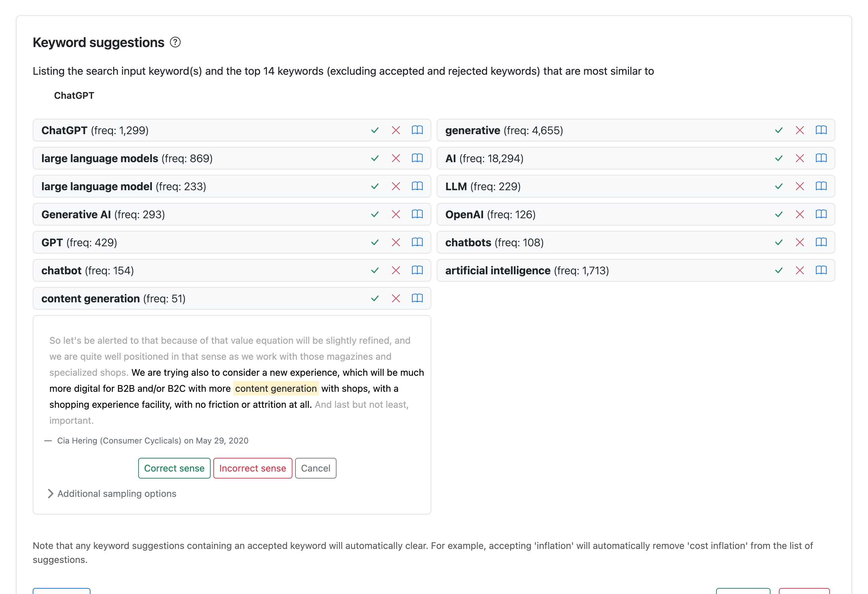Accept the ChatGPT keyword suggestion
This screenshot has width=868, height=594.
(x=375, y=130)
